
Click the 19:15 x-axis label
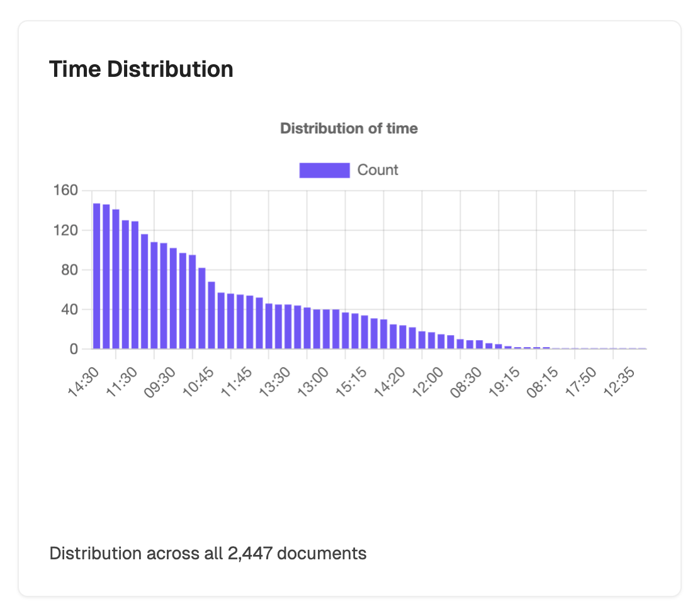[x=504, y=382]
